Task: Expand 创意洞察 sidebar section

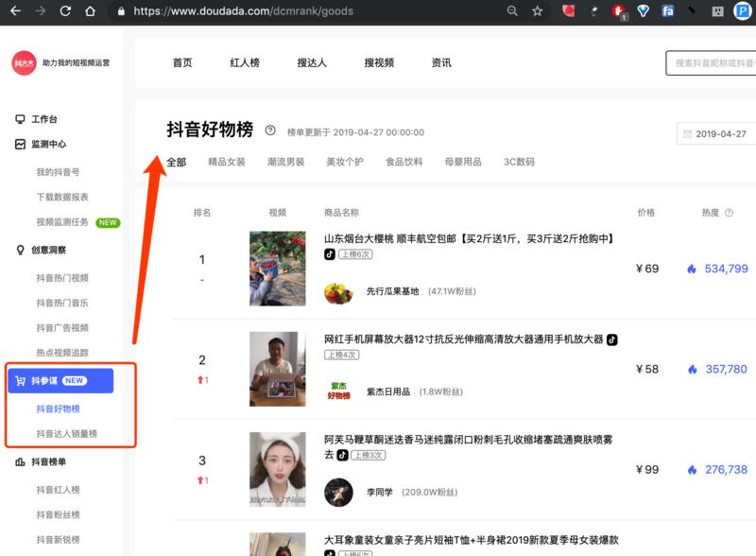Action: (48, 250)
